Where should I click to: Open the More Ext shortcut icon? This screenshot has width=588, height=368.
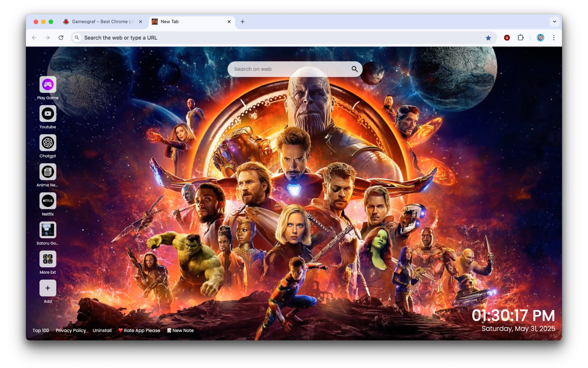(x=48, y=259)
